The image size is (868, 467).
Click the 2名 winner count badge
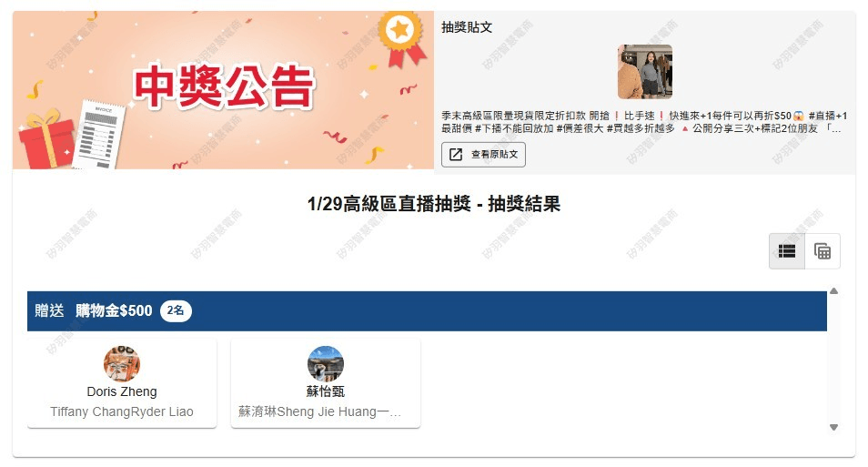point(176,310)
